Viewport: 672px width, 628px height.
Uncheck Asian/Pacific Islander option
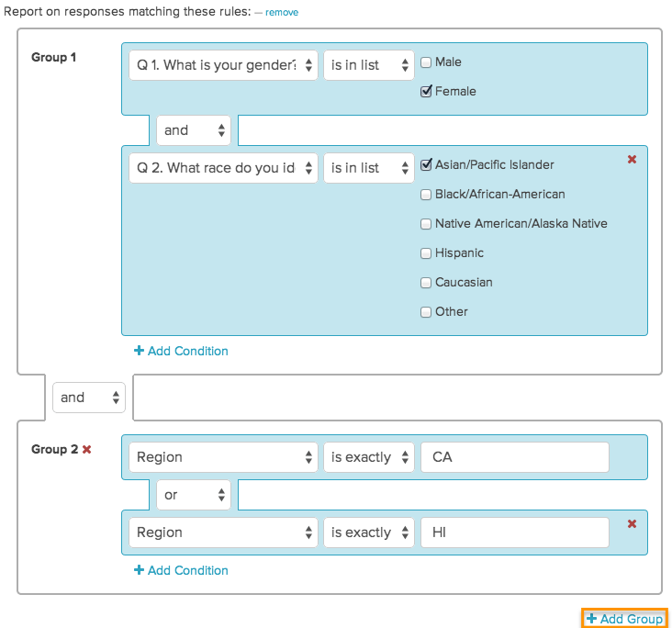click(426, 164)
